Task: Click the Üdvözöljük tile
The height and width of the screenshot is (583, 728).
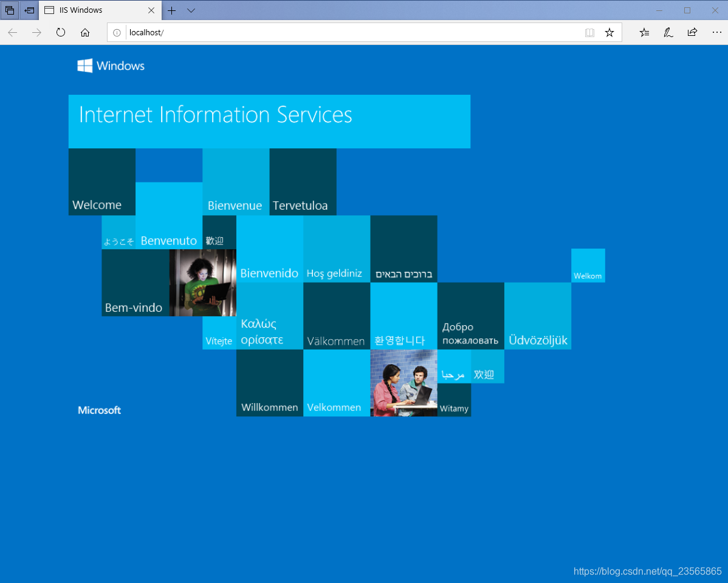Action: tap(538, 316)
